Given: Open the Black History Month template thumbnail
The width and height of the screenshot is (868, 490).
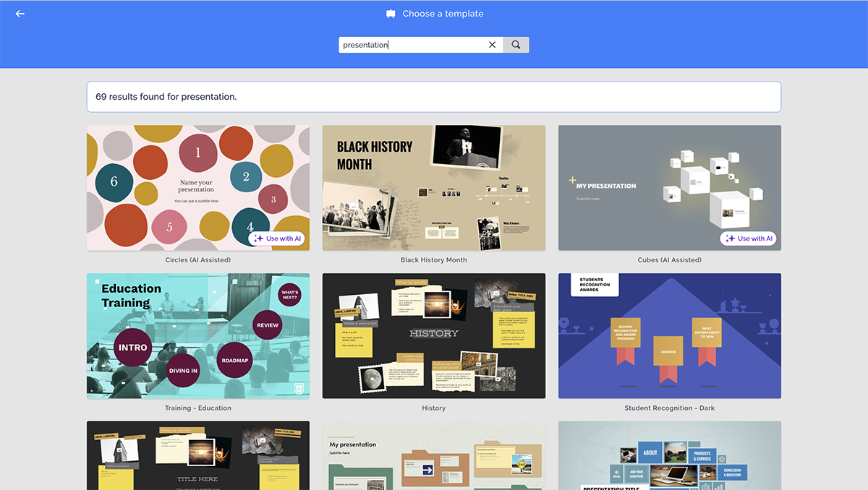Looking at the screenshot, I should point(434,188).
